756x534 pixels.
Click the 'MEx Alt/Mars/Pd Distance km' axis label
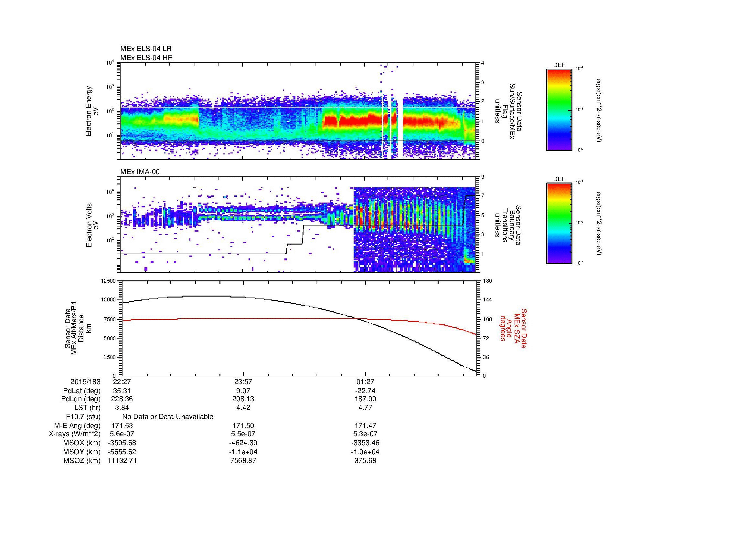point(78,328)
